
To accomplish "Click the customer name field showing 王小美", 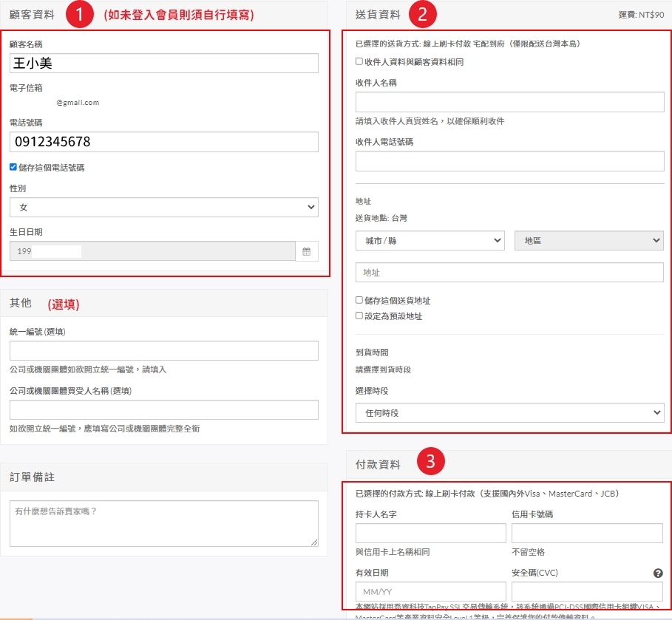I will [x=164, y=63].
